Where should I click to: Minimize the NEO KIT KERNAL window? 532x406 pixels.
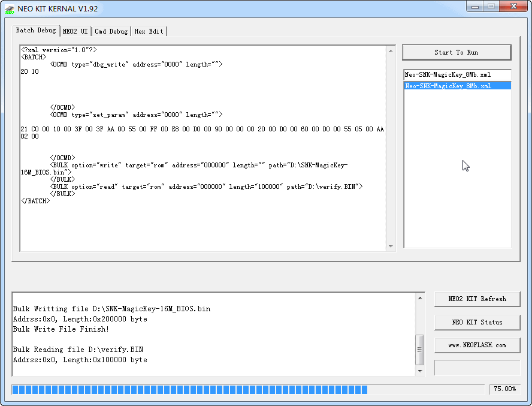coord(476,7)
